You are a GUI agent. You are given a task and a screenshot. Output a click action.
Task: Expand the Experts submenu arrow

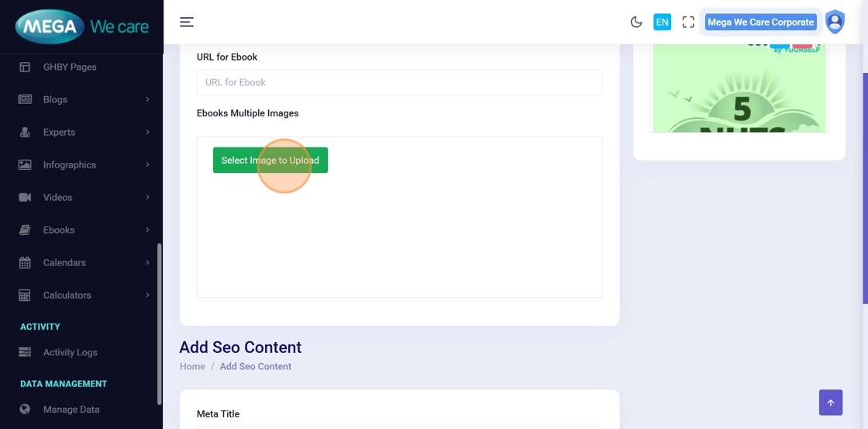click(147, 132)
